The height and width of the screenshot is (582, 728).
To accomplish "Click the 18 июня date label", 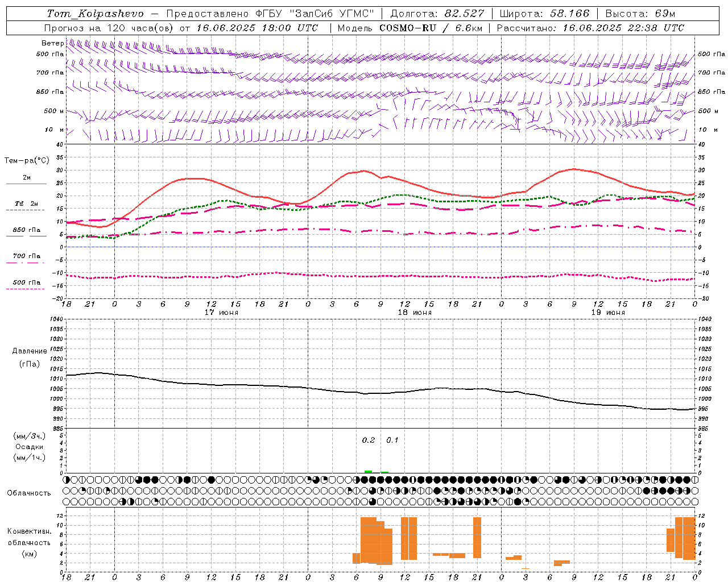I will tap(415, 313).
